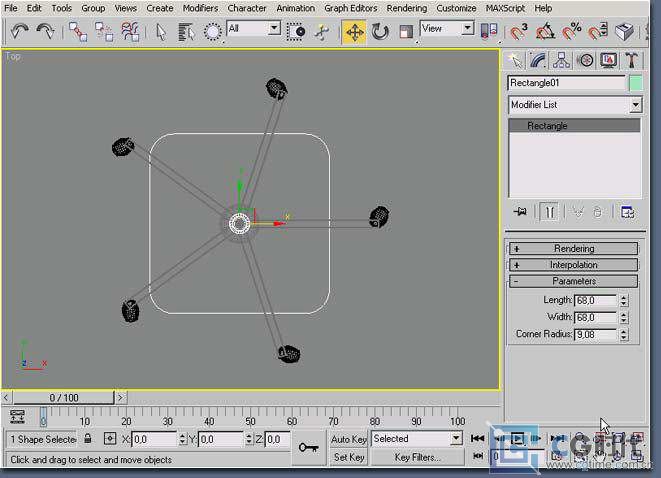The width and height of the screenshot is (661, 478).
Task: Open the Select by Name list
Action: [186, 32]
